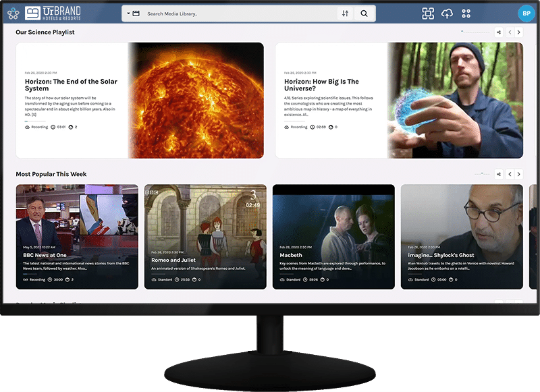Click the Recording label on Solar System card

click(40, 127)
